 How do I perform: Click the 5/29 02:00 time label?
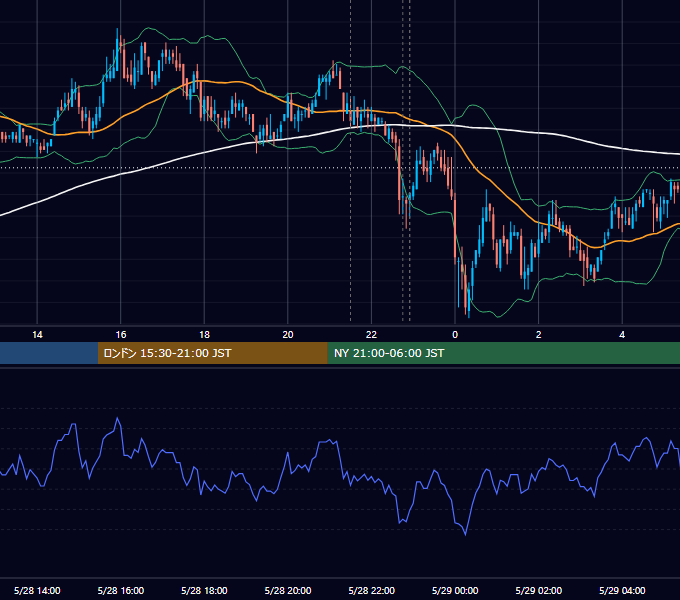coord(539,590)
